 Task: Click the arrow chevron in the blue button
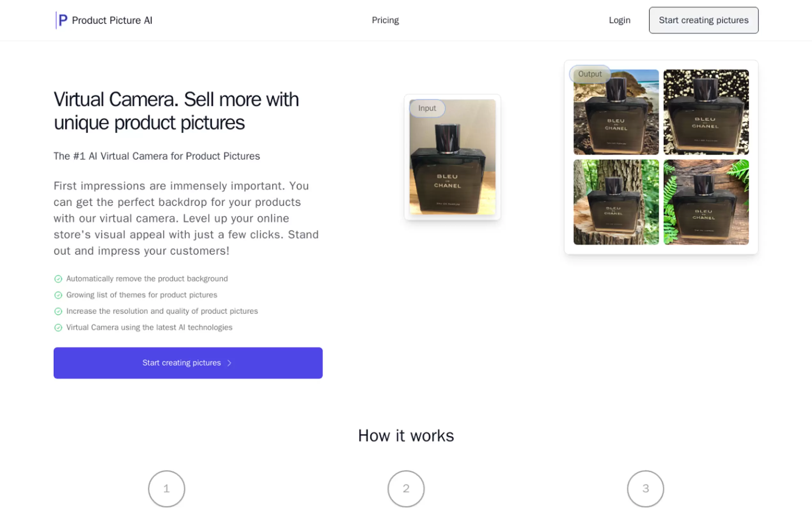coord(229,363)
